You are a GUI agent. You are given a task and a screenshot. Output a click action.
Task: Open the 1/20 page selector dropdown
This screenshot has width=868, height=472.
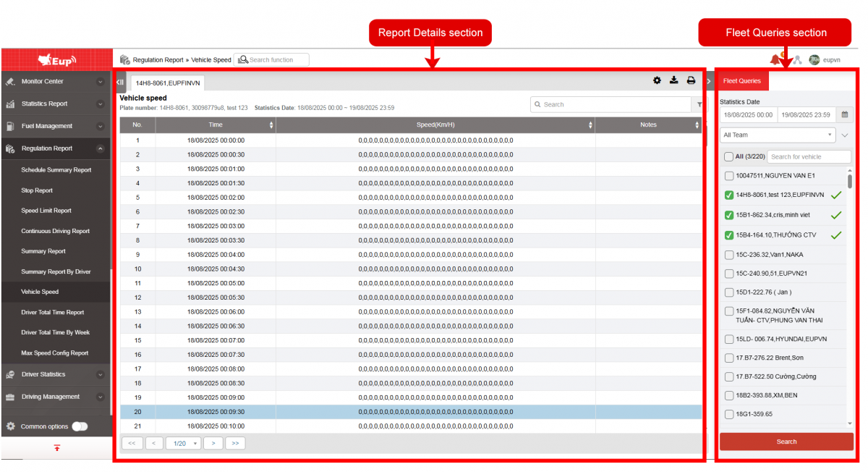183,443
